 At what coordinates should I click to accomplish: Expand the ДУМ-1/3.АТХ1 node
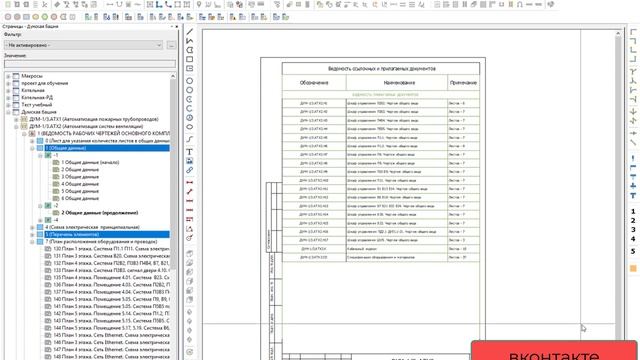click(x=16, y=119)
